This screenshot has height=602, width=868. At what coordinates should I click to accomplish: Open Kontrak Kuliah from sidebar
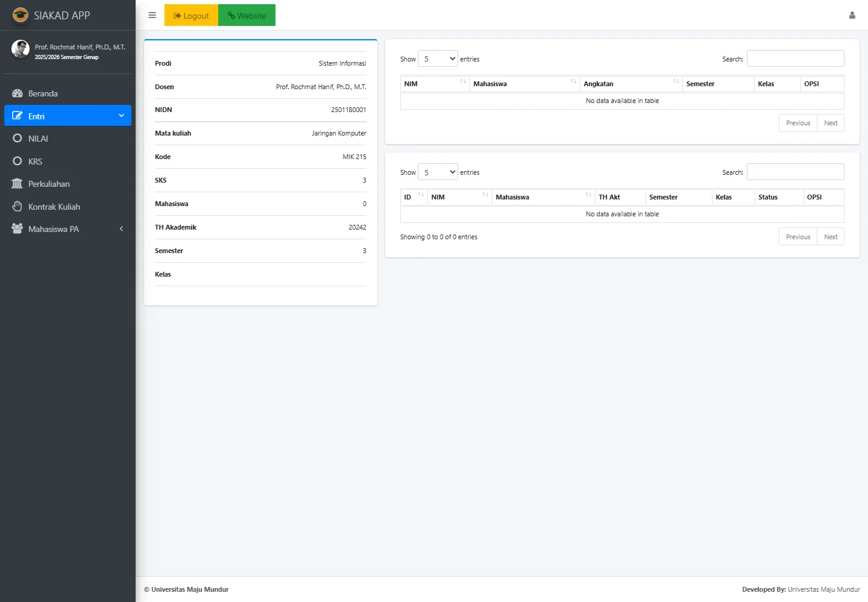click(54, 207)
